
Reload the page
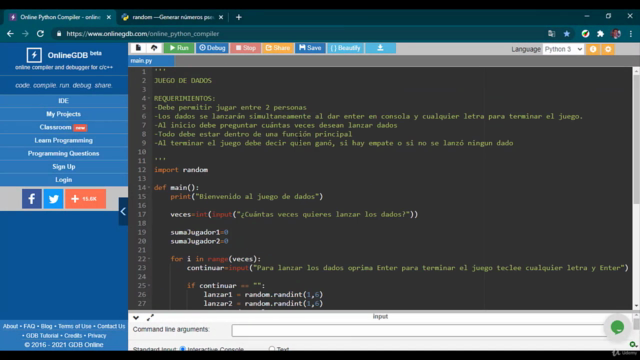40,34
